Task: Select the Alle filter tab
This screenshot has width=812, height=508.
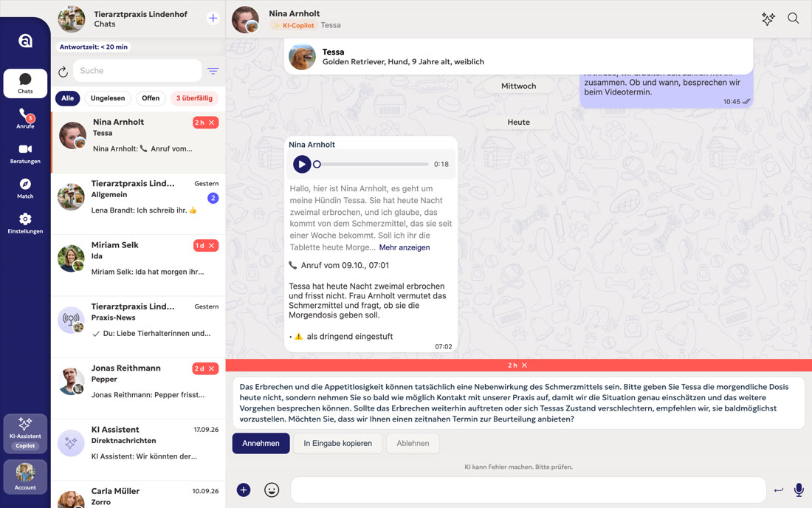Action: 68,98
